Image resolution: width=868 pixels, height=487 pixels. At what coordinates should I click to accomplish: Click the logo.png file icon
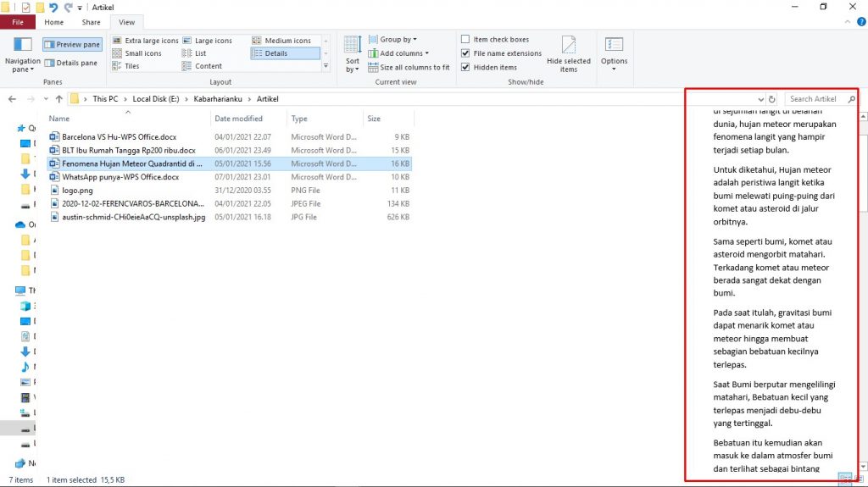coord(53,190)
